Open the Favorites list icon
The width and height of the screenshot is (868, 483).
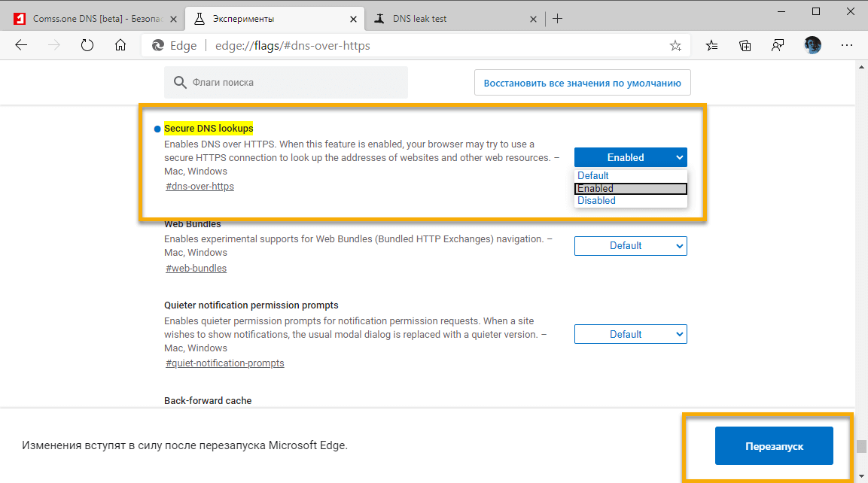pyautogui.click(x=711, y=45)
